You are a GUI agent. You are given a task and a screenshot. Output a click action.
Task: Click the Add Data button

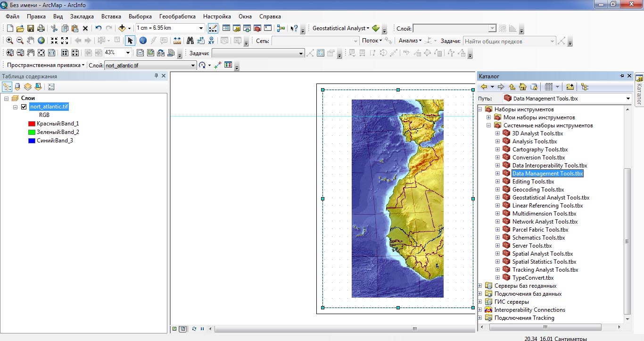(122, 28)
